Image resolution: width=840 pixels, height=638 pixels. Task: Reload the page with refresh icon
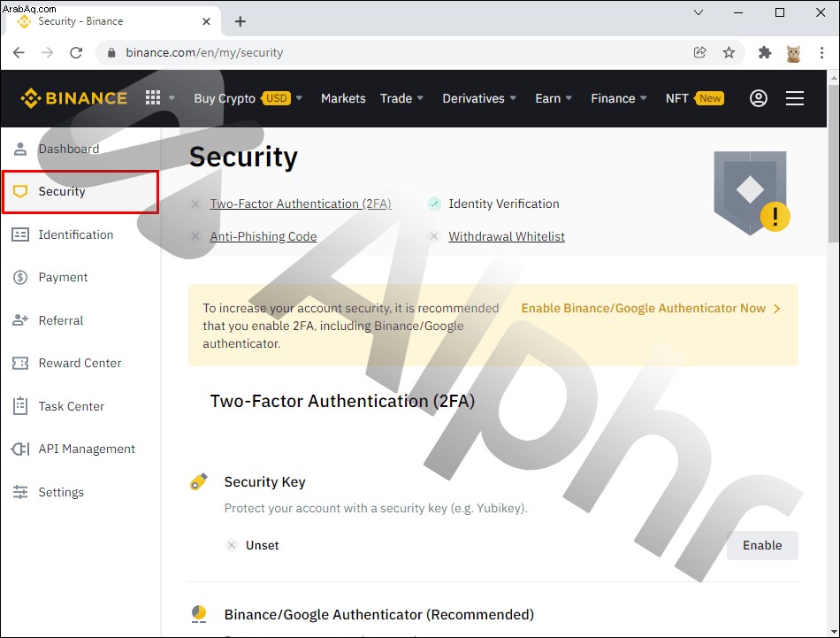(76, 52)
